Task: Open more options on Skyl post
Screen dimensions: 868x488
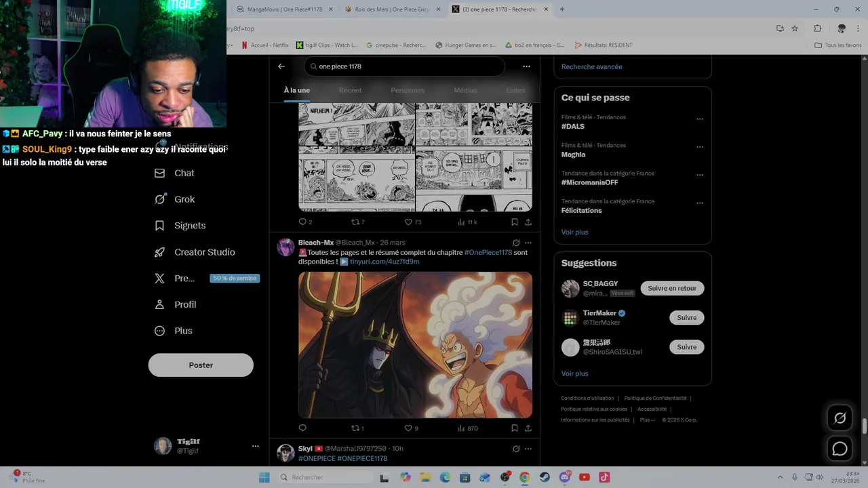Action: (x=528, y=449)
